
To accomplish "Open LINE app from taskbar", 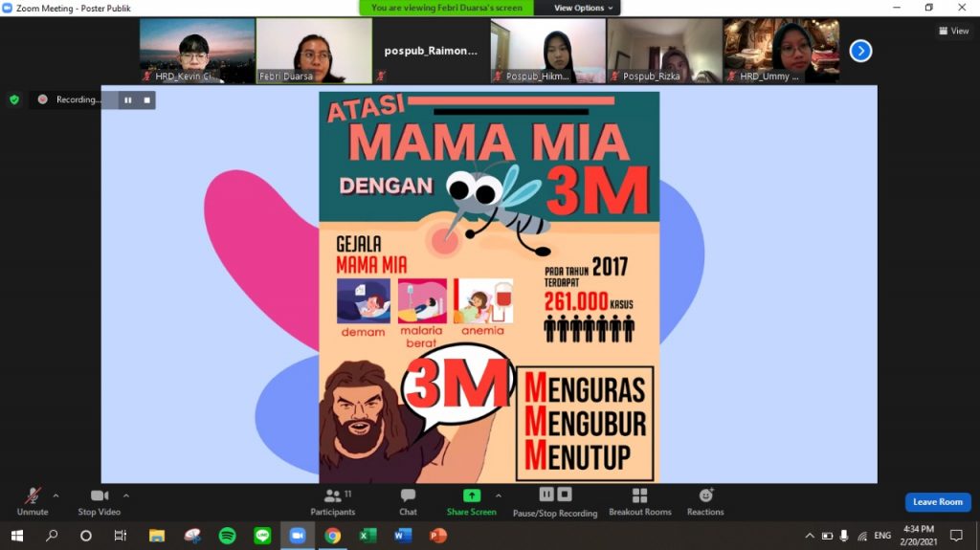I will coord(262,536).
